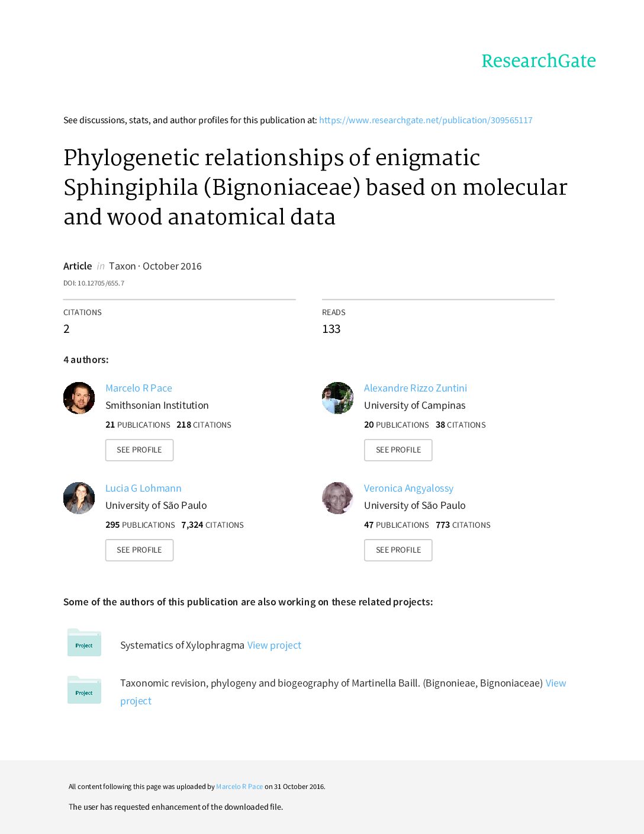Open Marcelo R Pace author name link
Screen dimensions: 644x834
[139, 388]
